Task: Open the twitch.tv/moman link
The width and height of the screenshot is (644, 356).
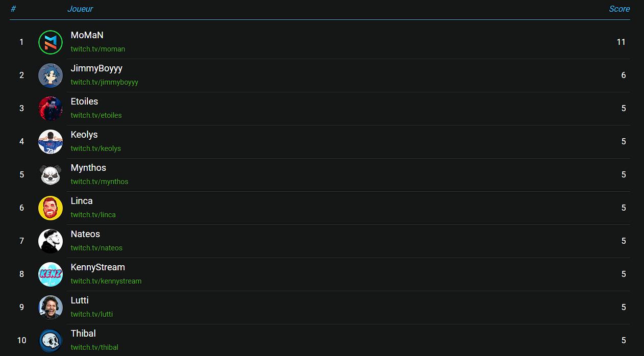Action: click(98, 49)
